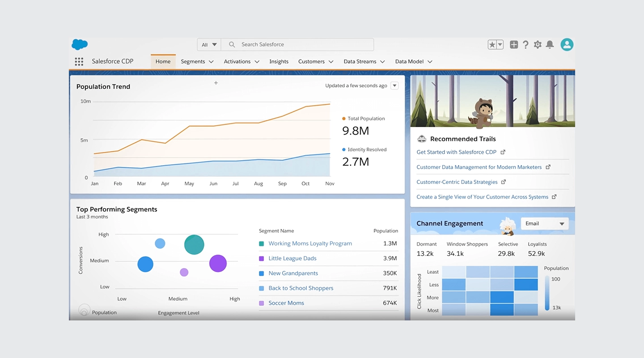Click the Search Salesforce field
Viewport: 644px width, 358px height.
click(297, 45)
